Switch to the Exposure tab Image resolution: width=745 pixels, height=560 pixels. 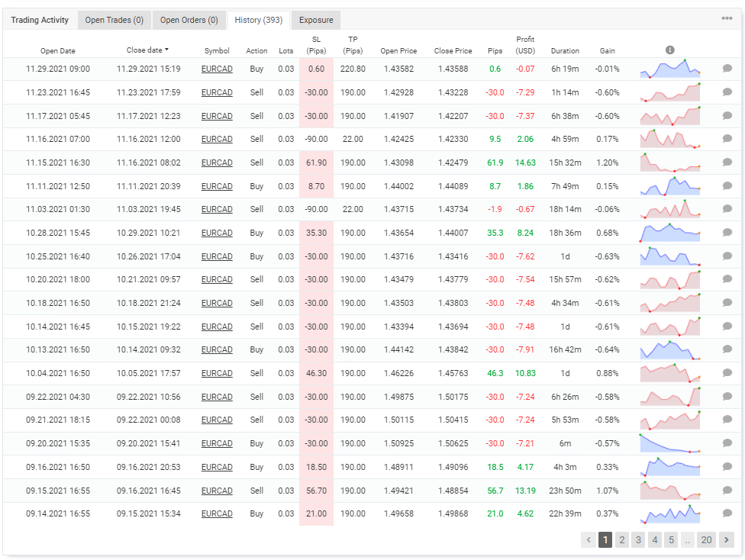click(315, 20)
